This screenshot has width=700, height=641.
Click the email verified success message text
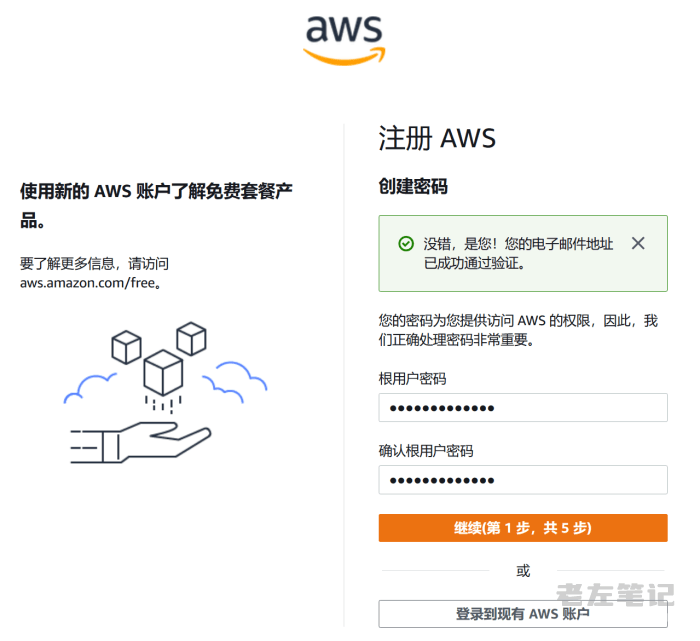point(518,254)
